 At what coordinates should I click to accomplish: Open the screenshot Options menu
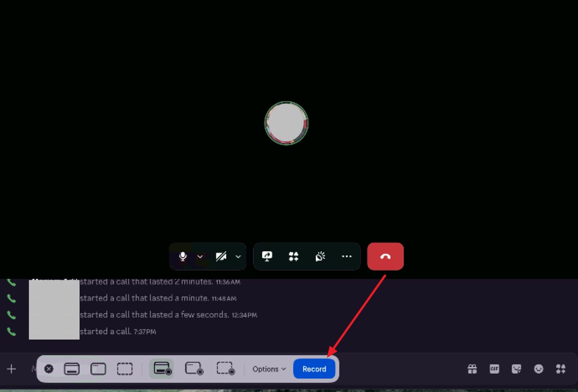tap(269, 369)
